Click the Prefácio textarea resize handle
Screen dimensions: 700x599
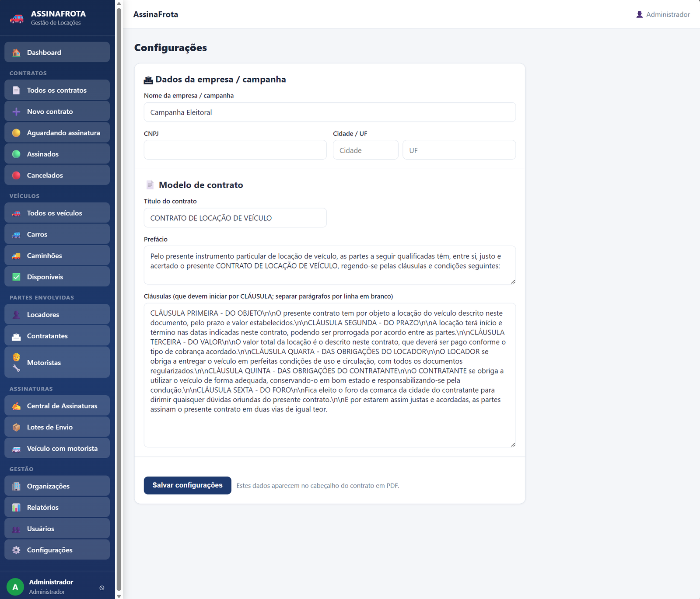pos(513,282)
